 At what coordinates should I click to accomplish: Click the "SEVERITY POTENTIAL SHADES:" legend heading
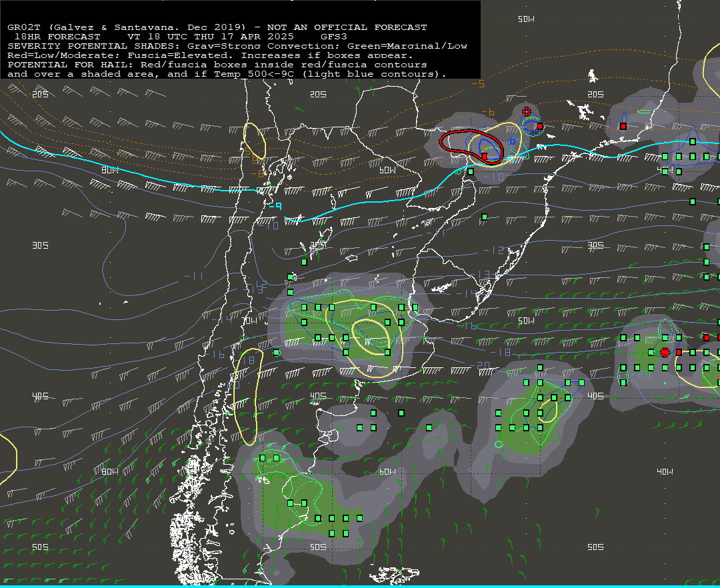click(94, 46)
